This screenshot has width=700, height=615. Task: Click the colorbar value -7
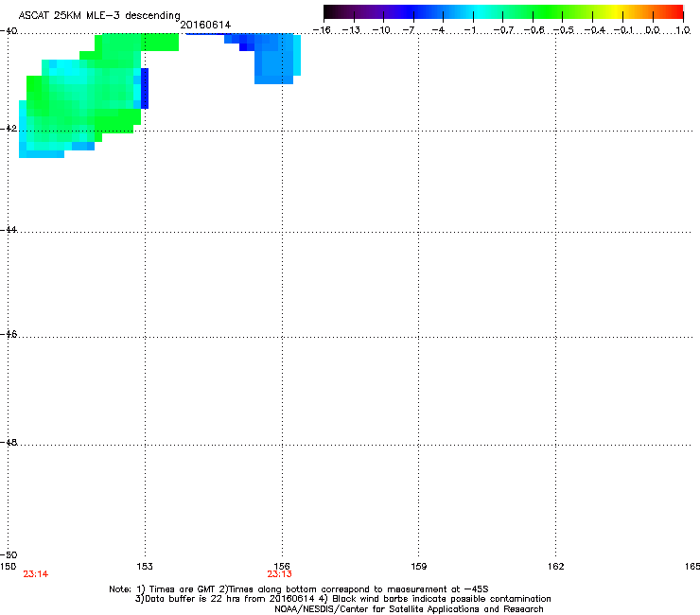coord(409,30)
